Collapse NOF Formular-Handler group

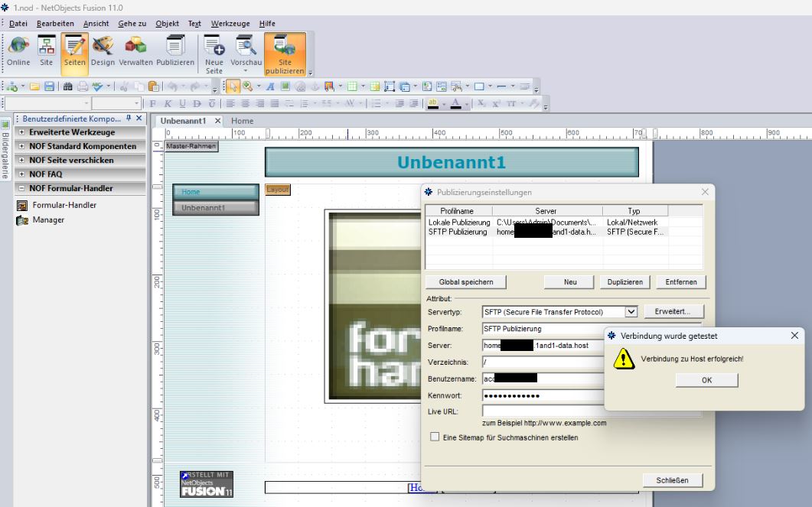(21, 188)
